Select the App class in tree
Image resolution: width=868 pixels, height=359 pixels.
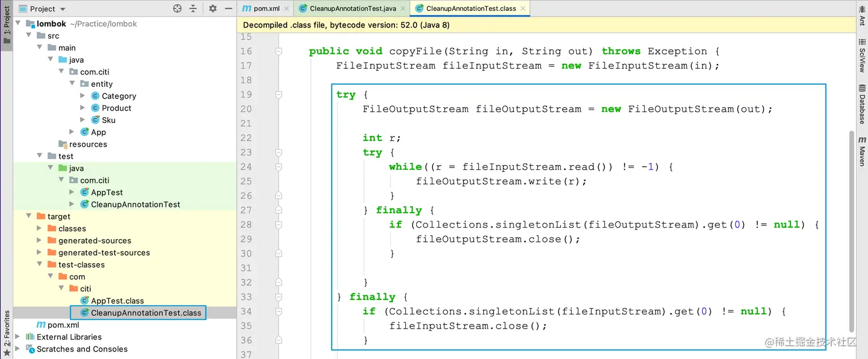coord(98,132)
